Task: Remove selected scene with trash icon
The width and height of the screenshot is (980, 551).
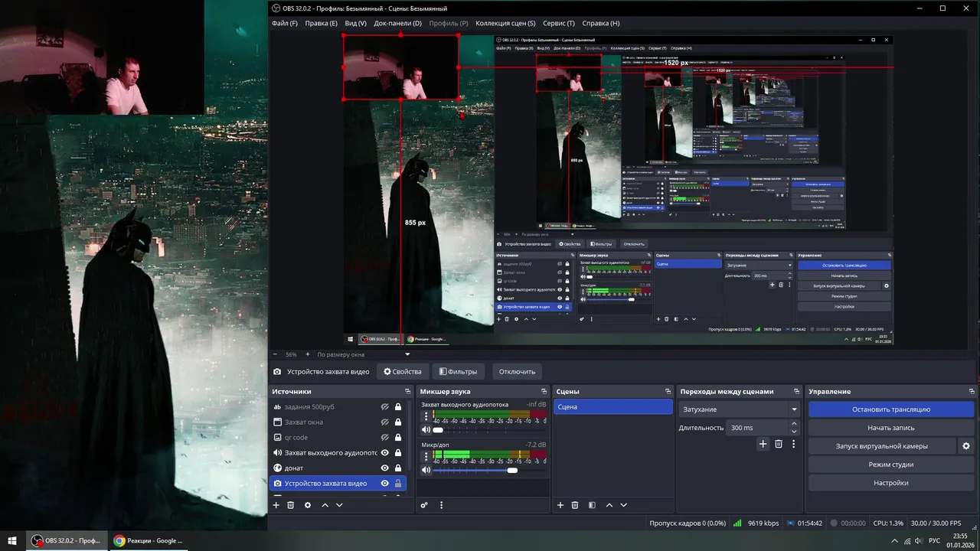Action: click(575, 505)
